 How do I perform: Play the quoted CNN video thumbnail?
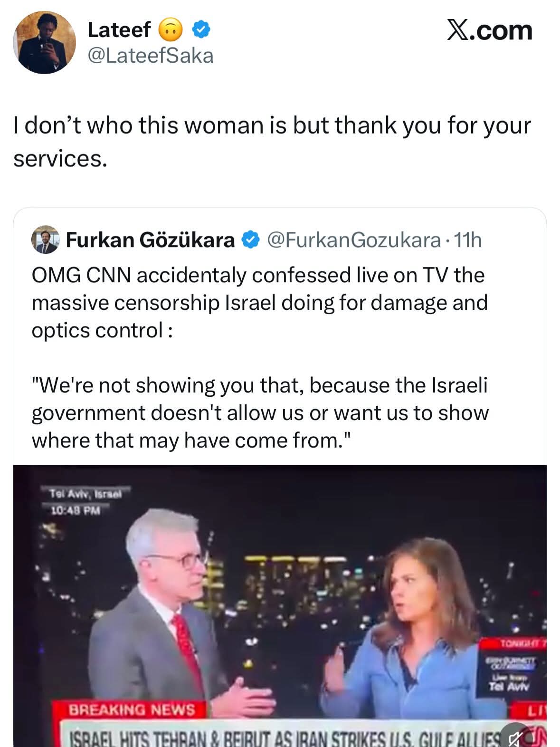point(280,603)
